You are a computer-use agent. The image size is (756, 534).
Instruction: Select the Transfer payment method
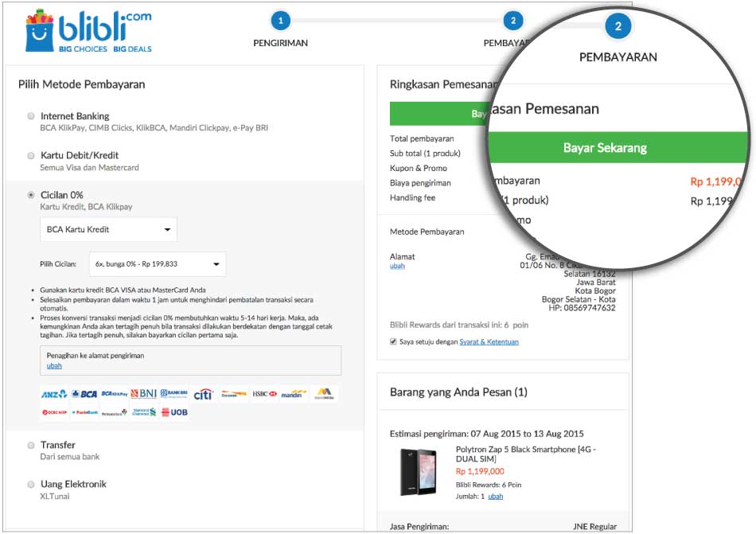(31, 446)
